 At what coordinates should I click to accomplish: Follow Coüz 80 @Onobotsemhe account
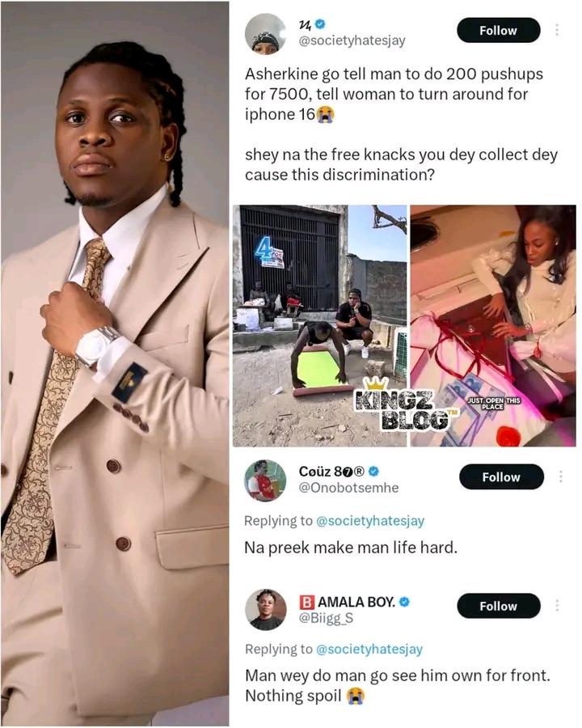pos(501,476)
